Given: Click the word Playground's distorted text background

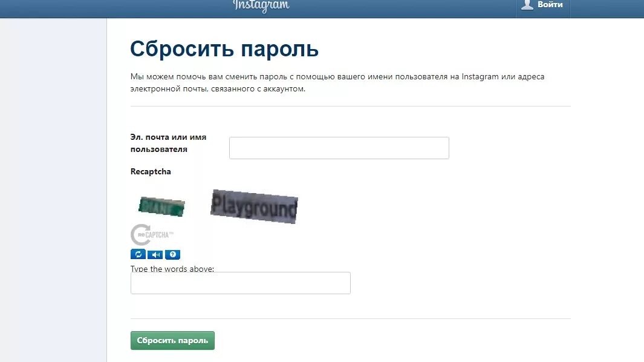Looking at the screenshot, I should tap(254, 206).
